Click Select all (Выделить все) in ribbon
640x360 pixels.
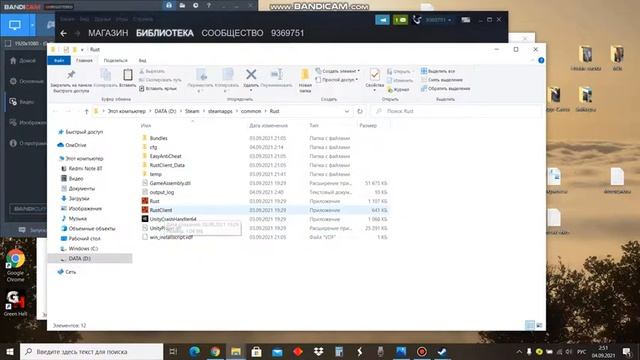point(438,71)
